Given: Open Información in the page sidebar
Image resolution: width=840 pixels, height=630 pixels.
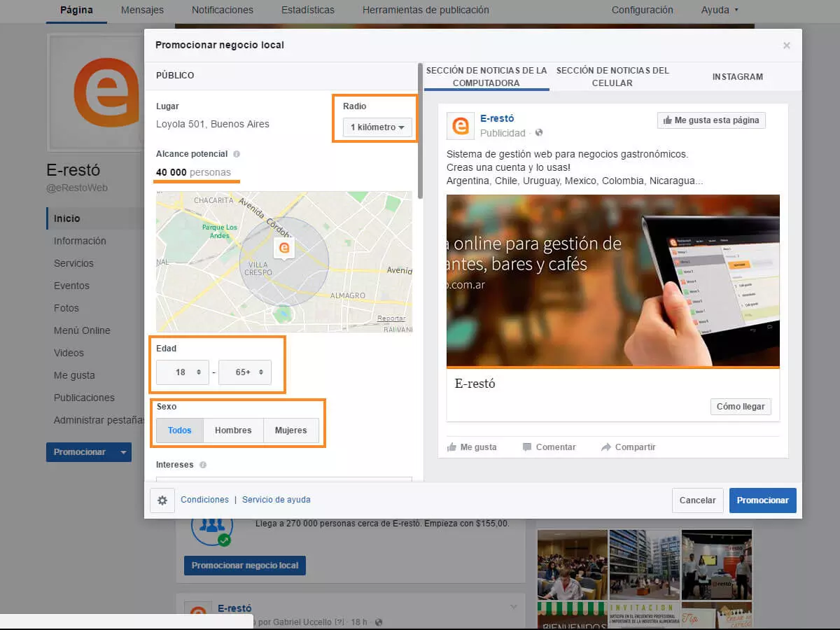Looking at the screenshot, I should coord(80,241).
